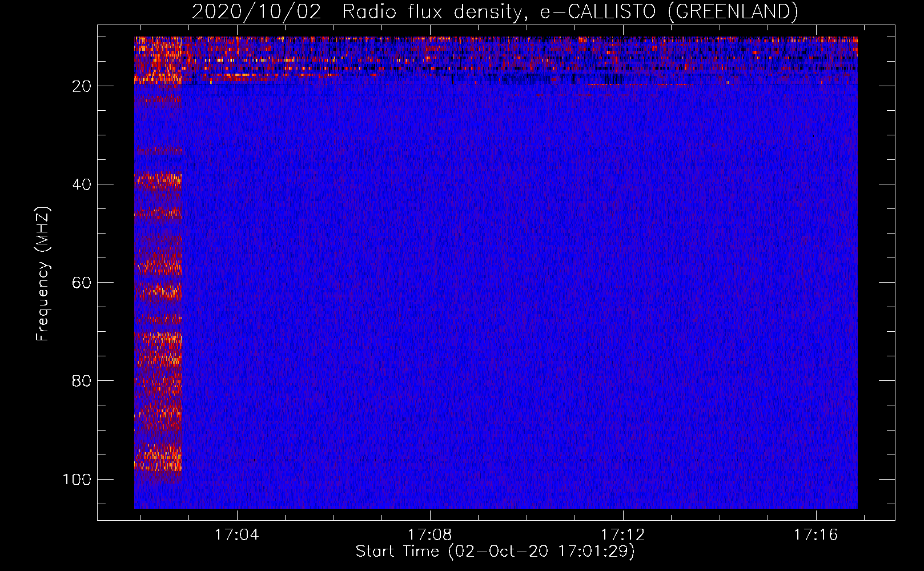Click the 17:12 time tick label
This screenshot has height=571, width=924.
click(x=622, y=534)
